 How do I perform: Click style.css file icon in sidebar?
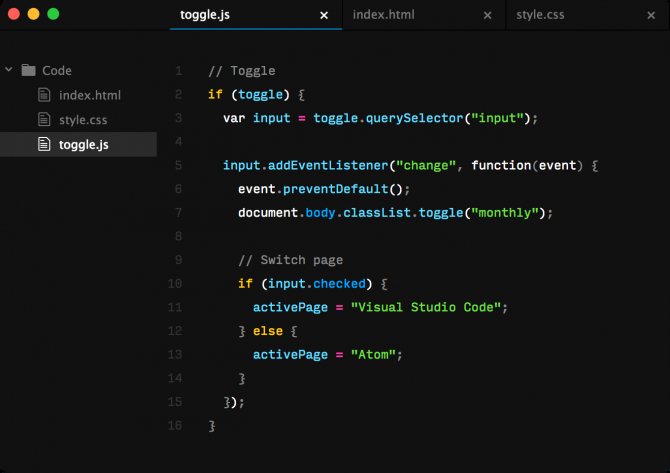[x=44, y=119]
